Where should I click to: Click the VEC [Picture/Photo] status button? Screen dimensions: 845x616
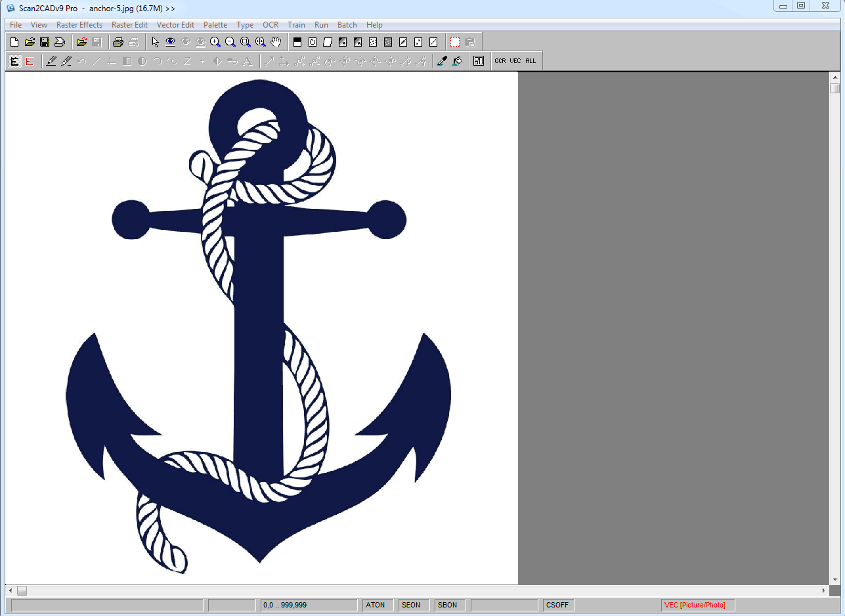pos(697,605)
